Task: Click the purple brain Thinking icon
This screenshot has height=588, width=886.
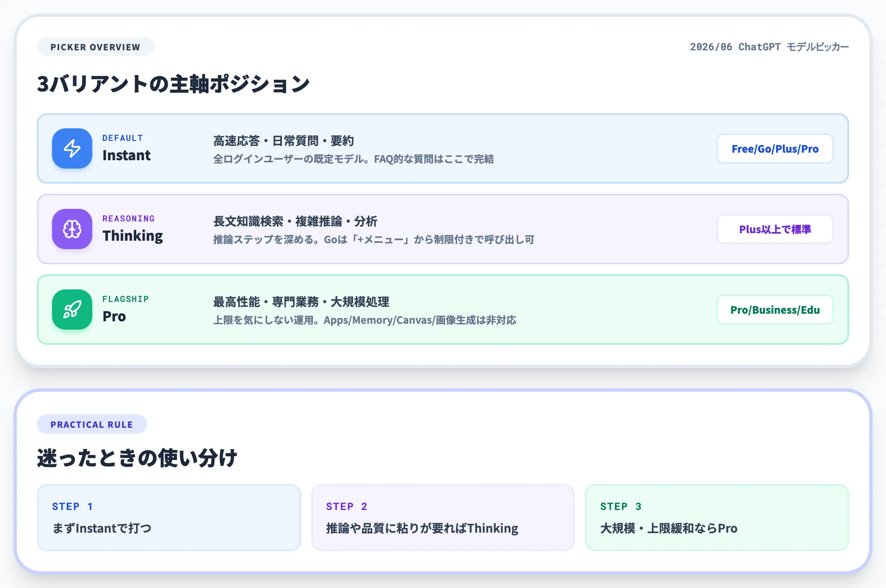Action: (72, 229)
